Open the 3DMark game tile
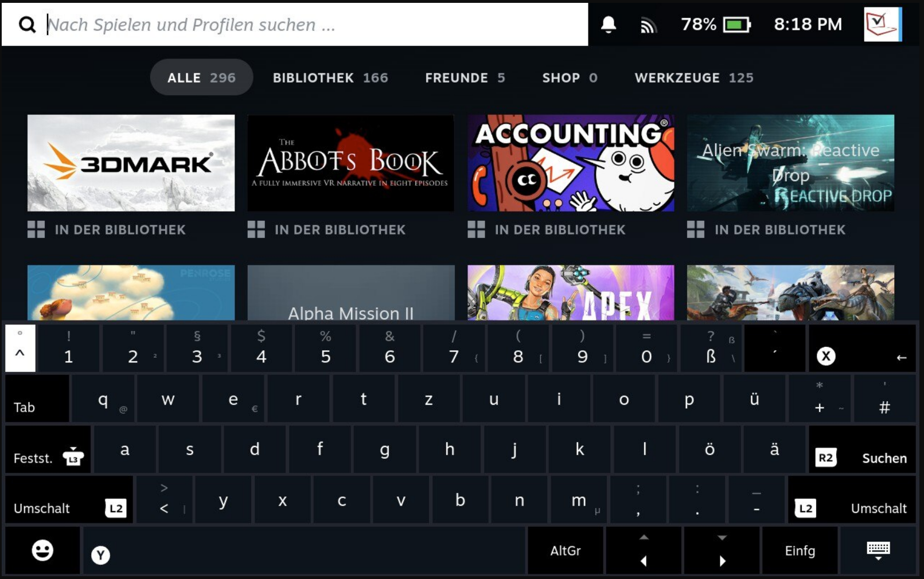 pyautogui.click(x=131, y=163)
